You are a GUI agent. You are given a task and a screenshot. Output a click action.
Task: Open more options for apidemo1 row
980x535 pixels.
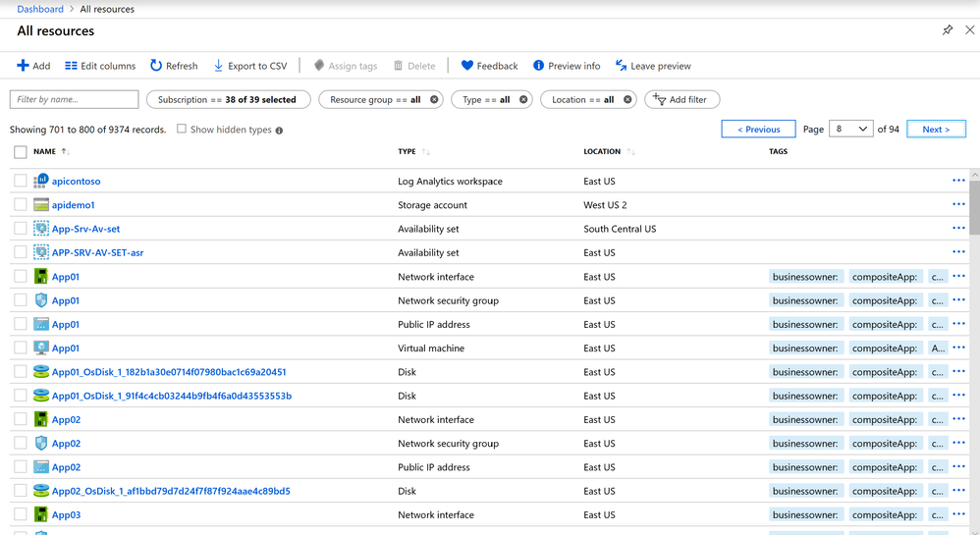pos(958,204)
